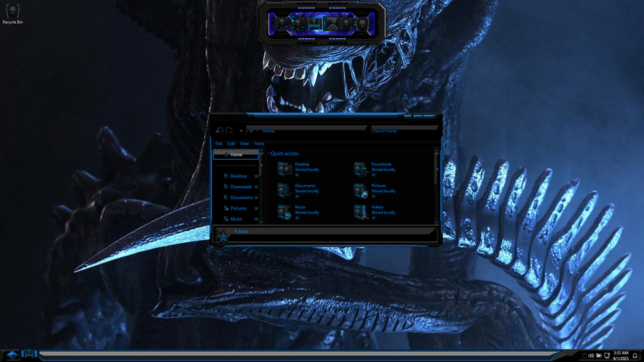Click the navigation pane scroll down arrow
The image size is (644, 362).
coord(261,222)
